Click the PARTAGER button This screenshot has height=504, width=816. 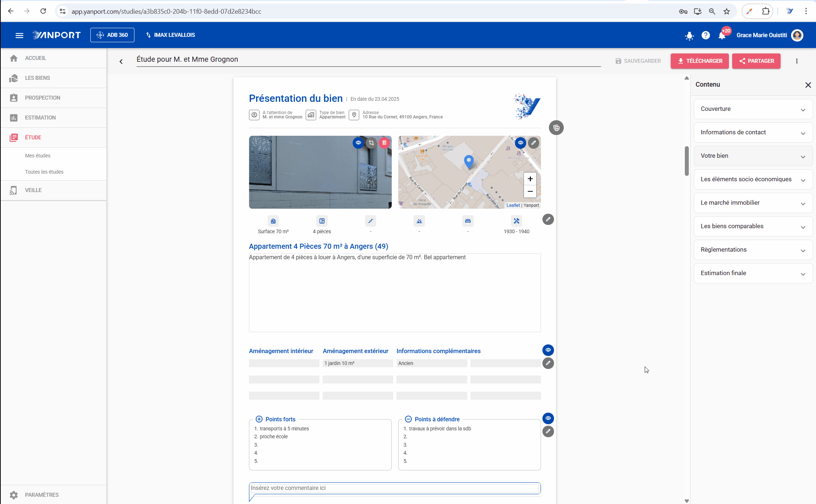pyautogui.click(x=756, y=61)
